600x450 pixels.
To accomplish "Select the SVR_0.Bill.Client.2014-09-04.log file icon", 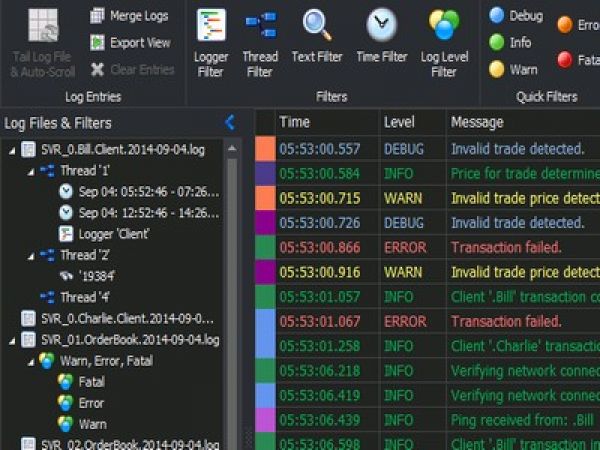I will pyautogui.click(x=28, y=150).
